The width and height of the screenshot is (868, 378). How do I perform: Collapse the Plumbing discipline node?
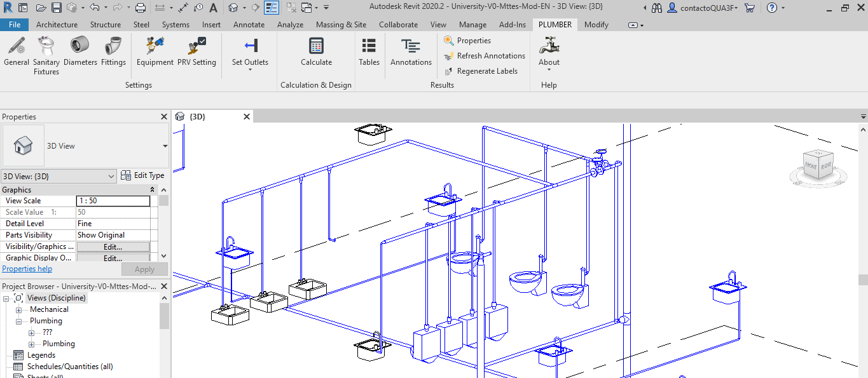tap(19, 321)
